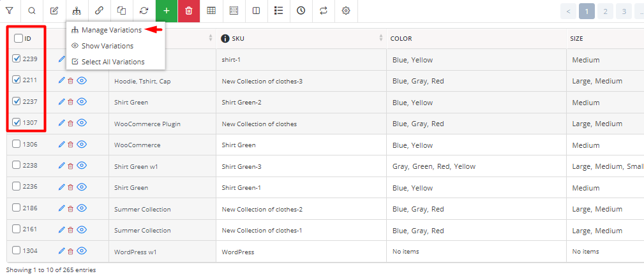Click the repeat arrows toolbar icon

(324, 11)
